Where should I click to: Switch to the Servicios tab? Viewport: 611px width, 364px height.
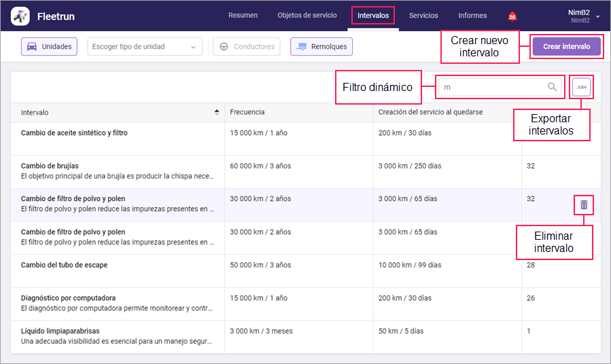click(423, 16)
